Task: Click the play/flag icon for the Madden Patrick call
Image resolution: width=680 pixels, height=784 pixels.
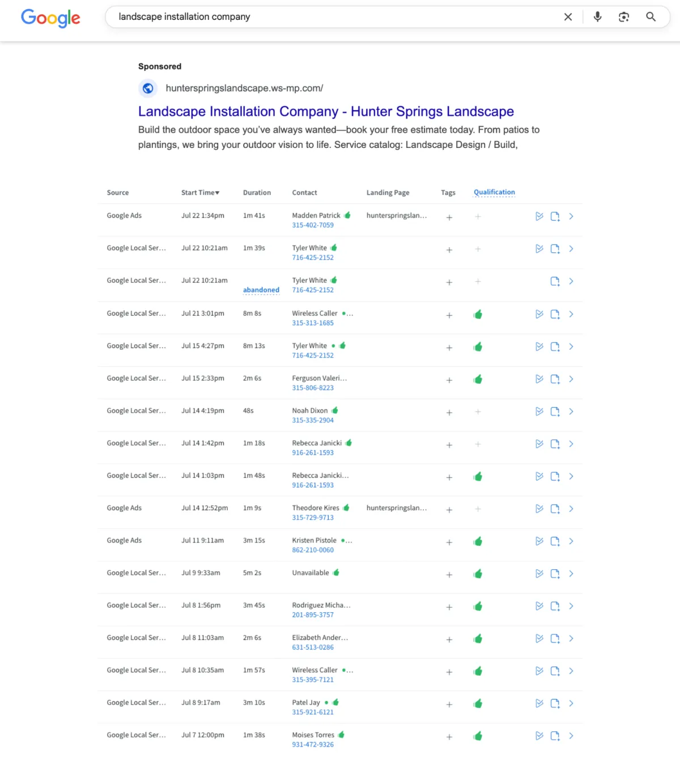Action: coord(539,217)
